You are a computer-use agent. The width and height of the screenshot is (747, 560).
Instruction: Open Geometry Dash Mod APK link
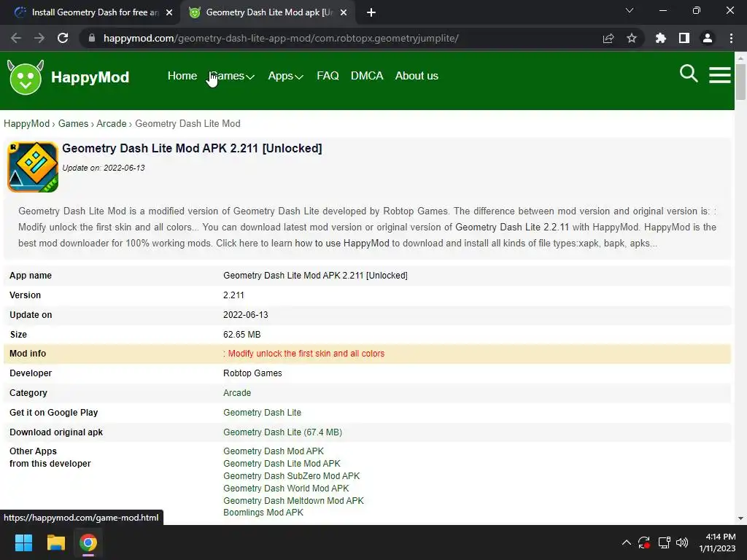click(274, 451)
